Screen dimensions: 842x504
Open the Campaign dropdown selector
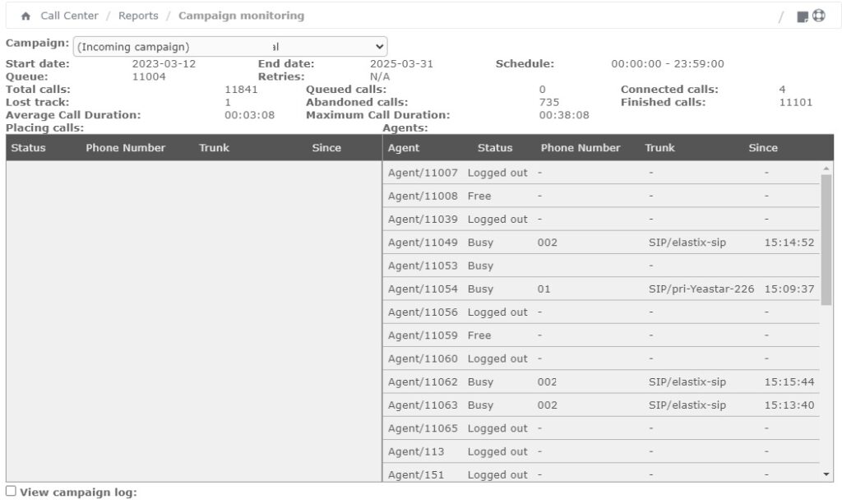230,47
